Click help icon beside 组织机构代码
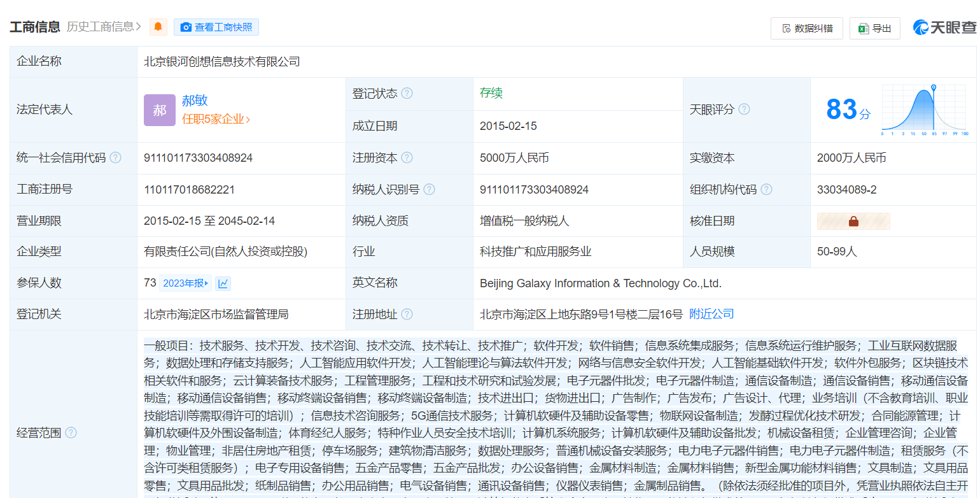Image resolution: width=980 pixels, height=498 pixels. coord(767,190)
